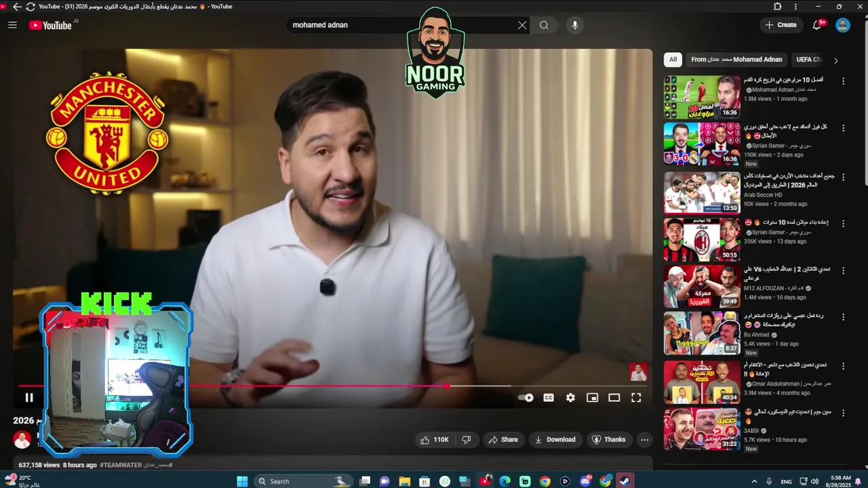Image resolution: width=868 pixels, height=488 pixels.
Task: Open Windows Start menu
Action: [x=242, y=481]
